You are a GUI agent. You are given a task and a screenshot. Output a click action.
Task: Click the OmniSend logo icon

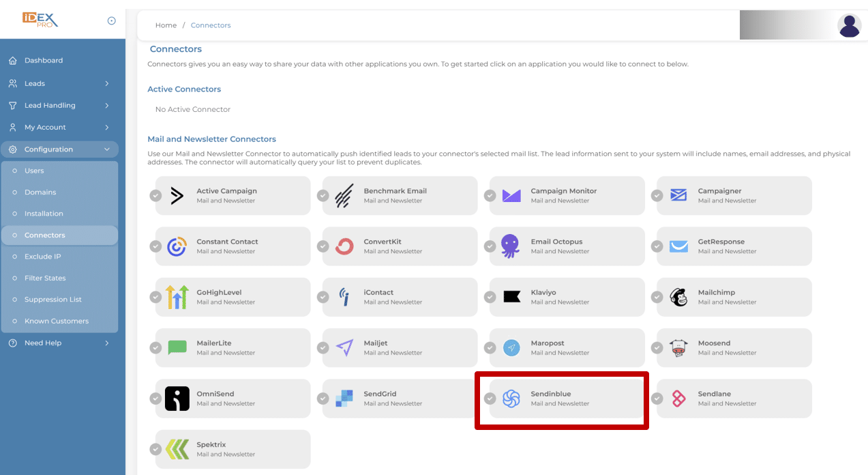(x=177, y=399)
